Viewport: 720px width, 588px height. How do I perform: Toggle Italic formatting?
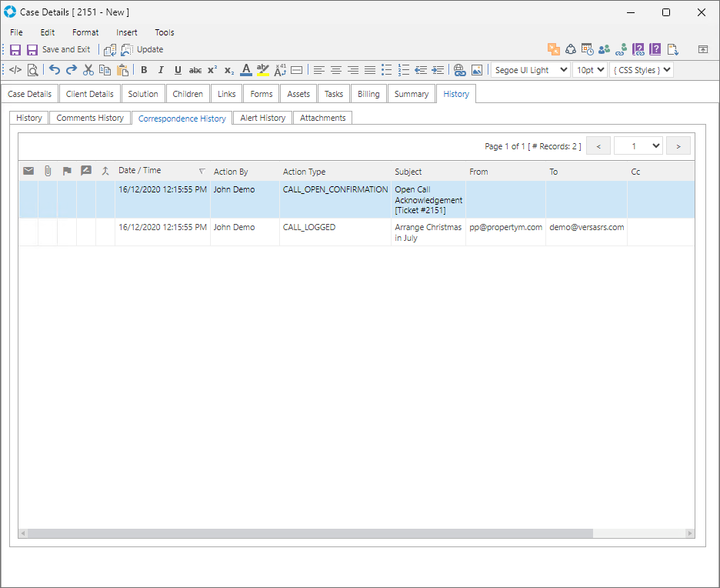(161, 70)
